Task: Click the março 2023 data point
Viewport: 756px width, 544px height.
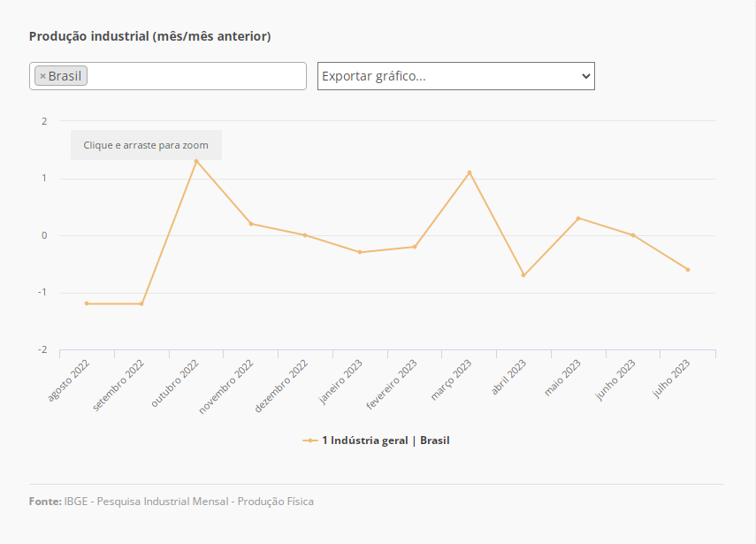Action: pos(470,172)
